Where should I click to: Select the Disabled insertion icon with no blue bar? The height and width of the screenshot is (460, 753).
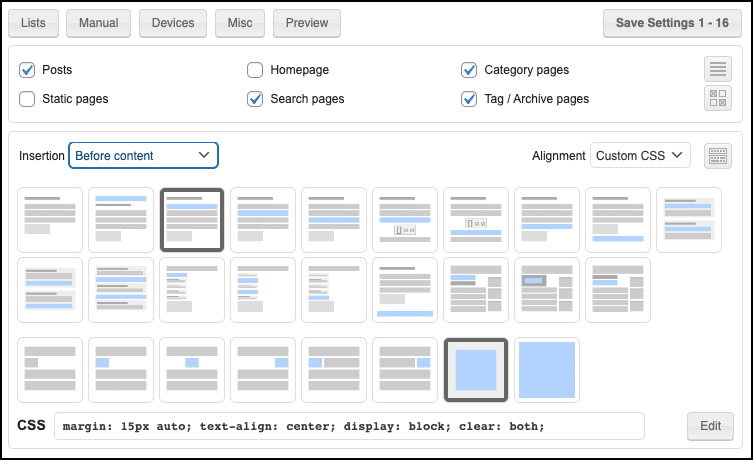pos(50,220)
